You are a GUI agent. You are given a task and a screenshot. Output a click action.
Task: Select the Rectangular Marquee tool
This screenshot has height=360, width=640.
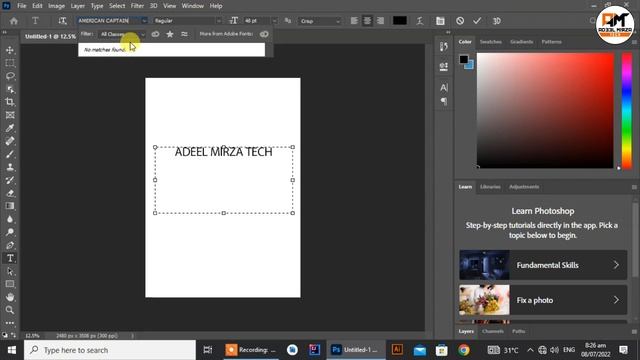tap(10, 63)
